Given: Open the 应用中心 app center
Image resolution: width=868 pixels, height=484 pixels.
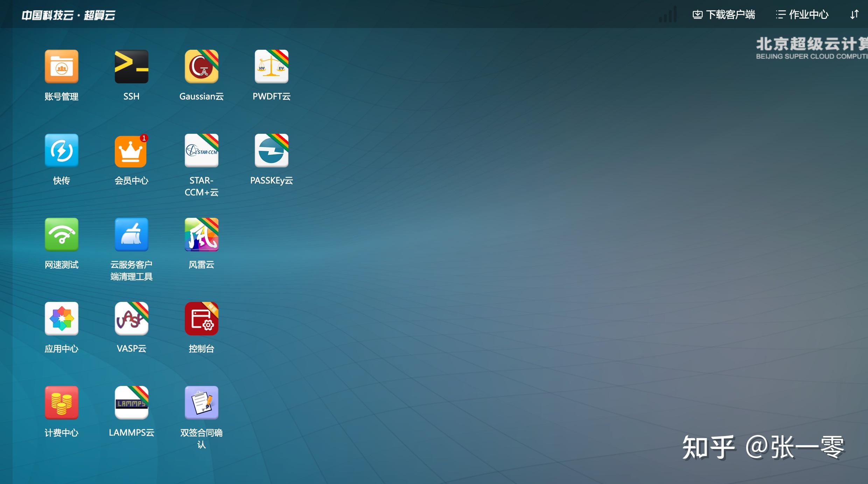Looking at the screenshot, I should [61, 319].
